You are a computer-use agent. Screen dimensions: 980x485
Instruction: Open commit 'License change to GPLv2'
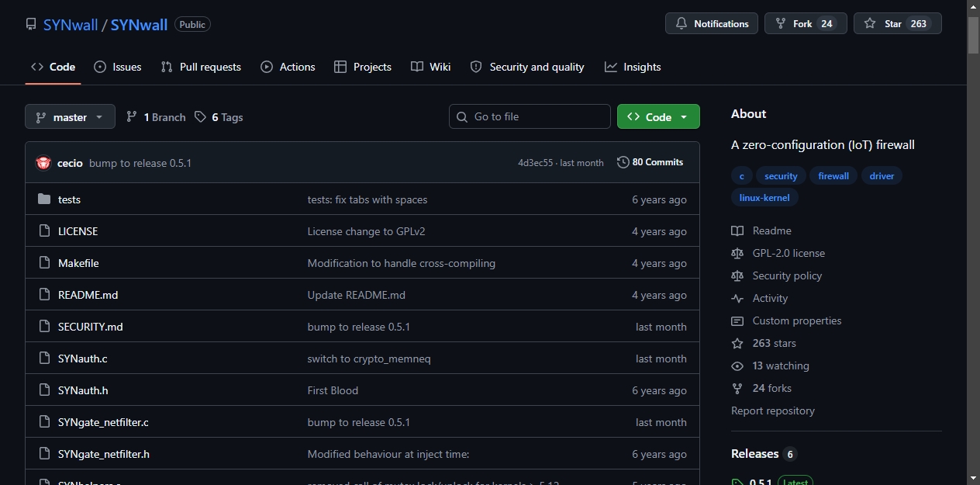coord(366,231)
